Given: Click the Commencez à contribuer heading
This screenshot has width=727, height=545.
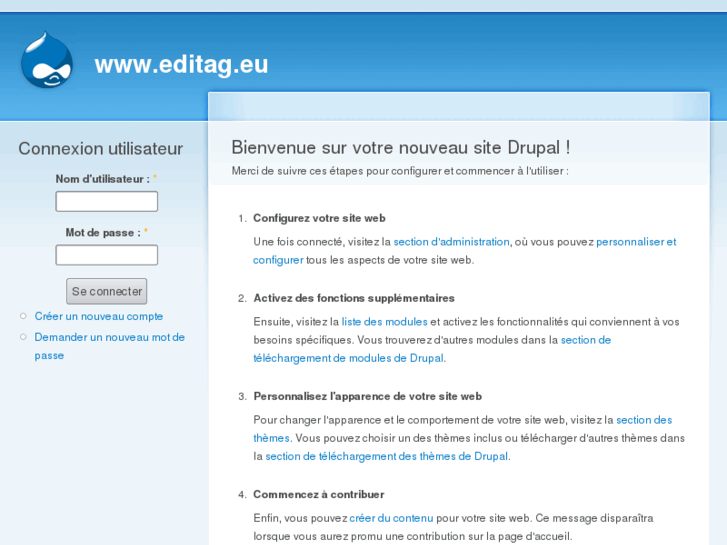Looking at the screenshot, I should tap(319, 494).
